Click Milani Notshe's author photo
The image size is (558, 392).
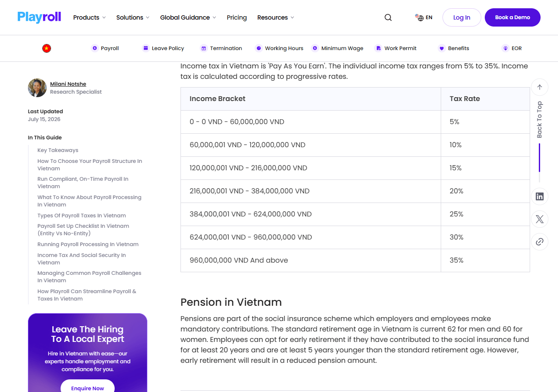[x=37, y=88]
